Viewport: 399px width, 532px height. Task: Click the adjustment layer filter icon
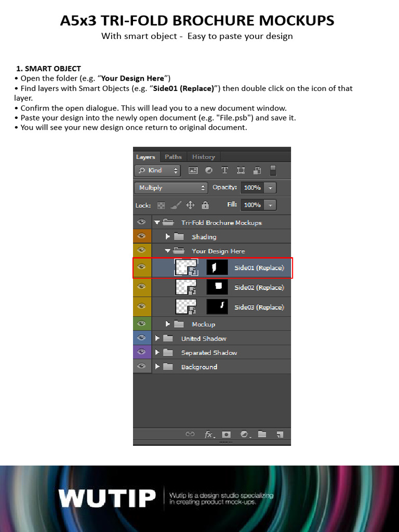(x=209, y=170)
